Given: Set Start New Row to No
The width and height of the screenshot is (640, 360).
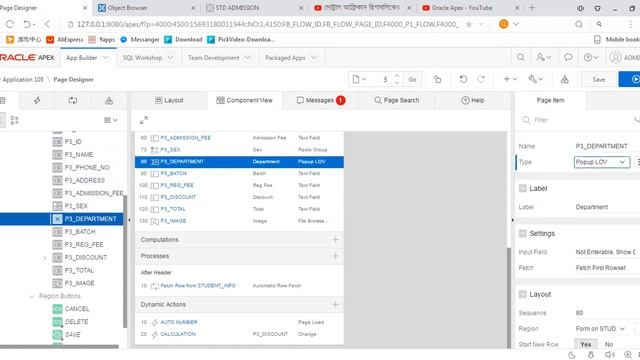Looking at the screenshot, I should point(609,344).
